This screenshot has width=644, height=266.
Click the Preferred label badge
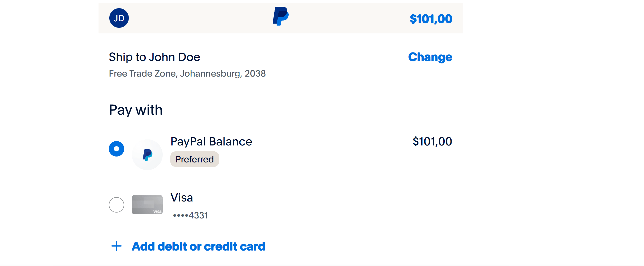coord(194,159)
